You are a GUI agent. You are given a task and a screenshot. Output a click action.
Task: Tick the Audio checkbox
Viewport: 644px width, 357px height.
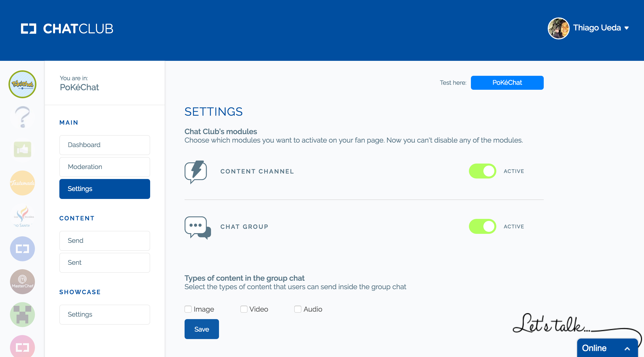[298, 309]
